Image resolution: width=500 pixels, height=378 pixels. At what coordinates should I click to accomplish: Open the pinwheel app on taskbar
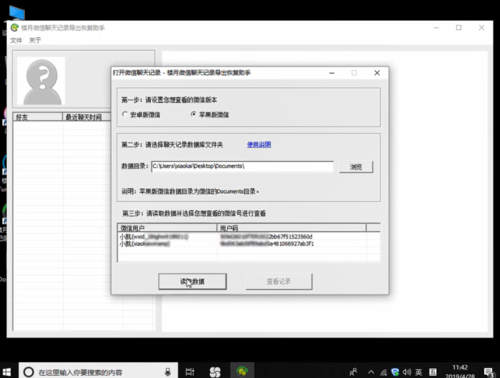[215, 372]
